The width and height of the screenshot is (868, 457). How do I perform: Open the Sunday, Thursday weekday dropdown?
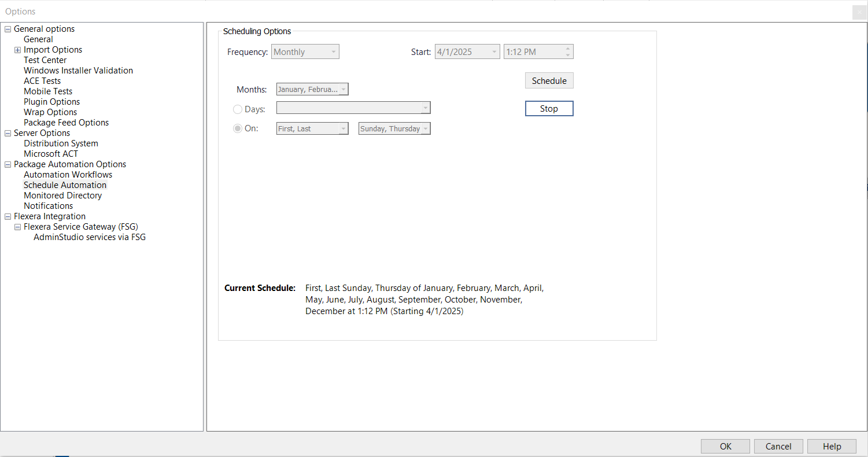pos(394,129)
